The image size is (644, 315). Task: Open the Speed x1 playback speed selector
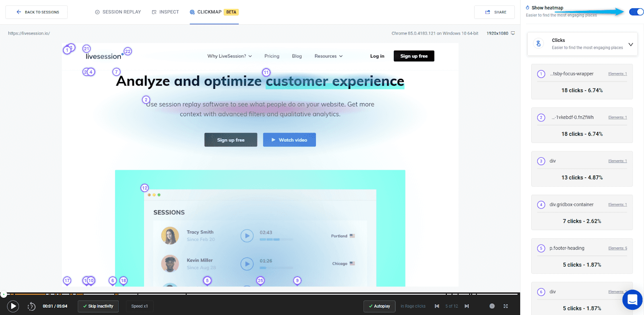(x=139, y=306)
